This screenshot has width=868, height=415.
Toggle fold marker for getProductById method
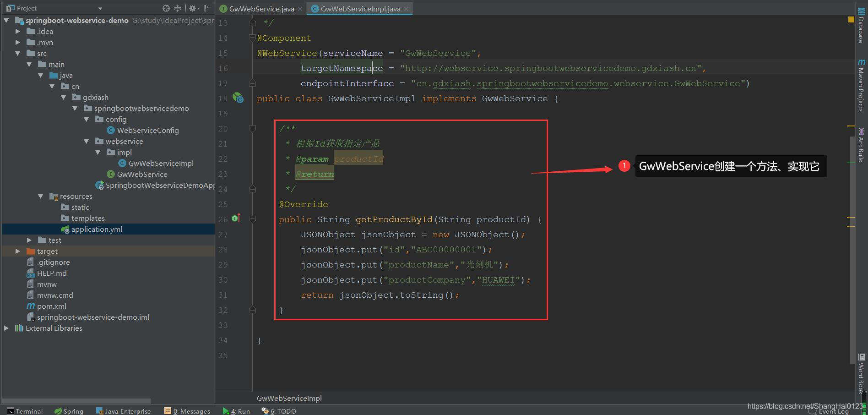tap(252, 219)
